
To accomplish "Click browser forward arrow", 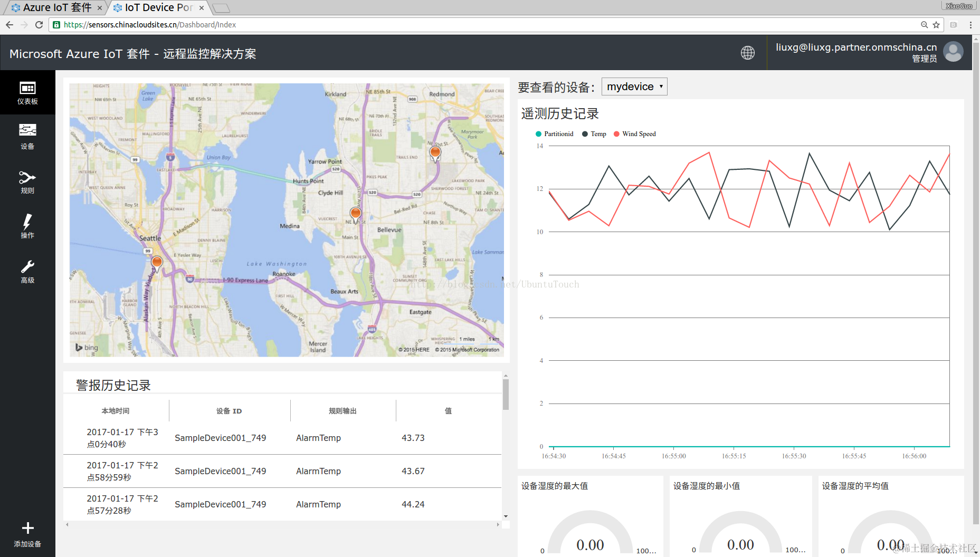I will pyautogui.click(x=24, y=25).
